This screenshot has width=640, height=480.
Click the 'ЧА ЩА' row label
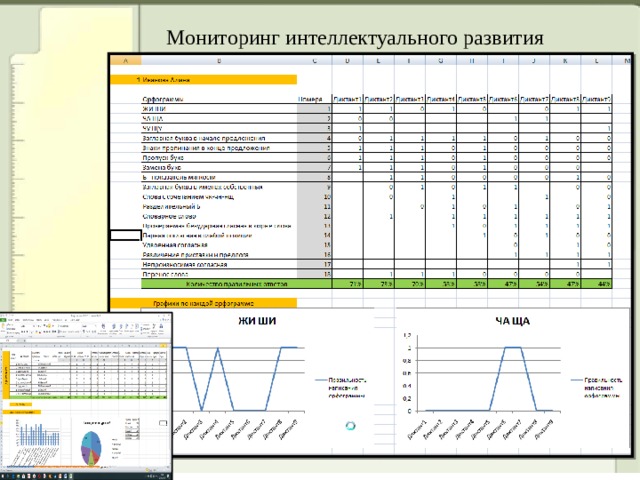[x=153, y=119]
